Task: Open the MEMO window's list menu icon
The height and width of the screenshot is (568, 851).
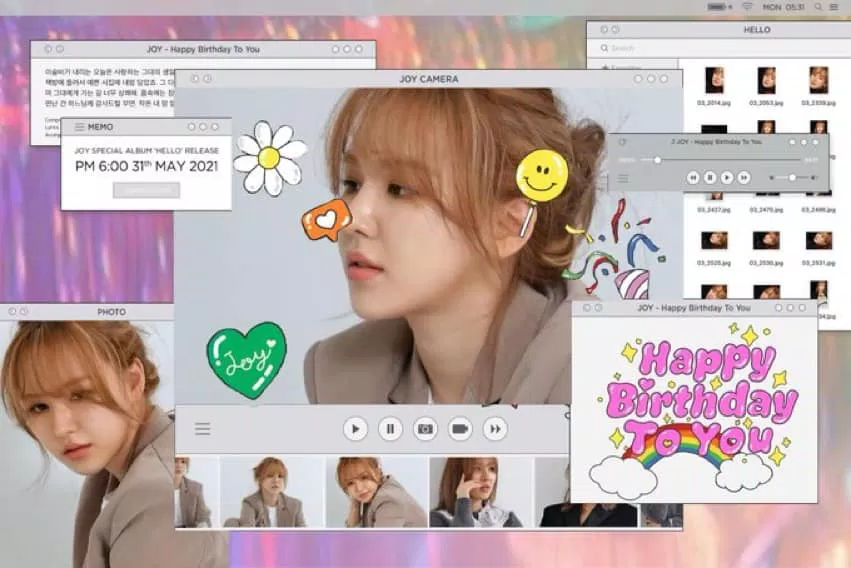Action: point(79,127)
